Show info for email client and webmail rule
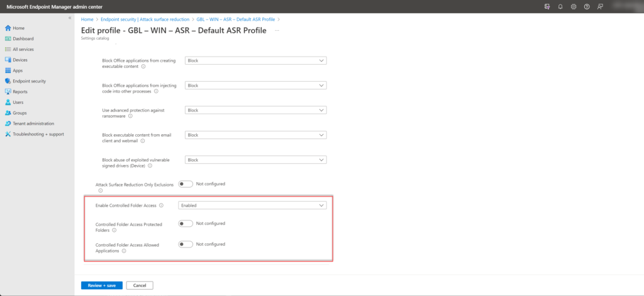This screenshot has width=644, height=296. pyautogui.click(x=143, y=140)
